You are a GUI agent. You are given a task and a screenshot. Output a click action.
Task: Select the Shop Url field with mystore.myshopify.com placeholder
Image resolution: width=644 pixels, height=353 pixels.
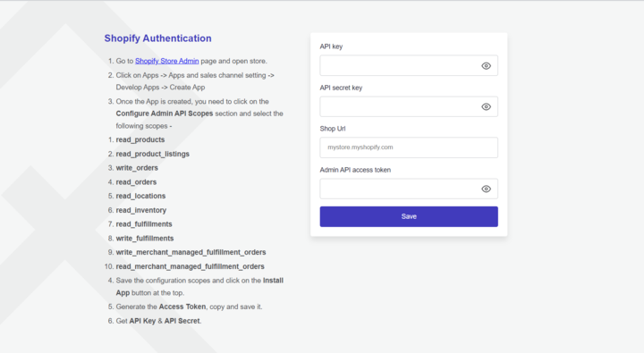tap(409, 147)
